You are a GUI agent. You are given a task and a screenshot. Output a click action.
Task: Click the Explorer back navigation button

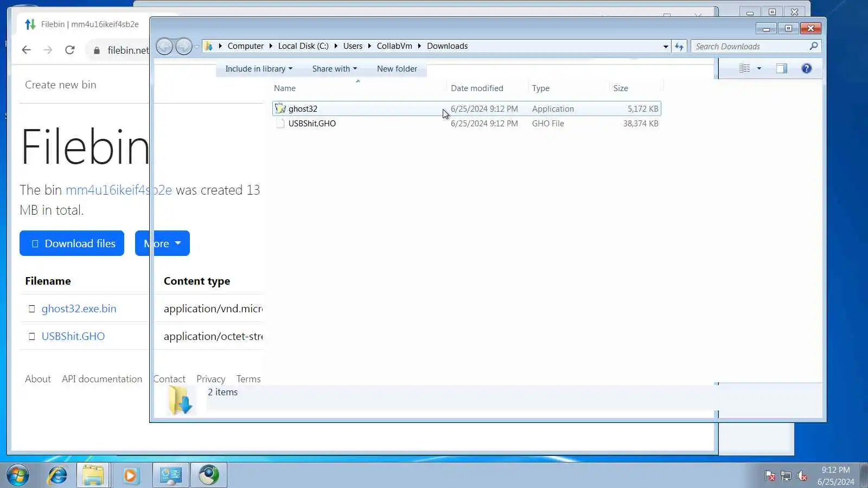[x=164, y=47]
